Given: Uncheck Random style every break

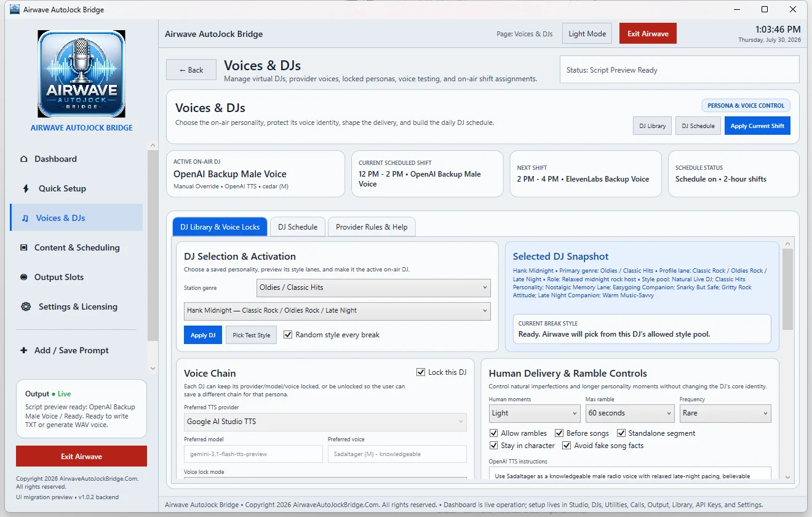Looking at the screenshot, I should click(288, 335).
